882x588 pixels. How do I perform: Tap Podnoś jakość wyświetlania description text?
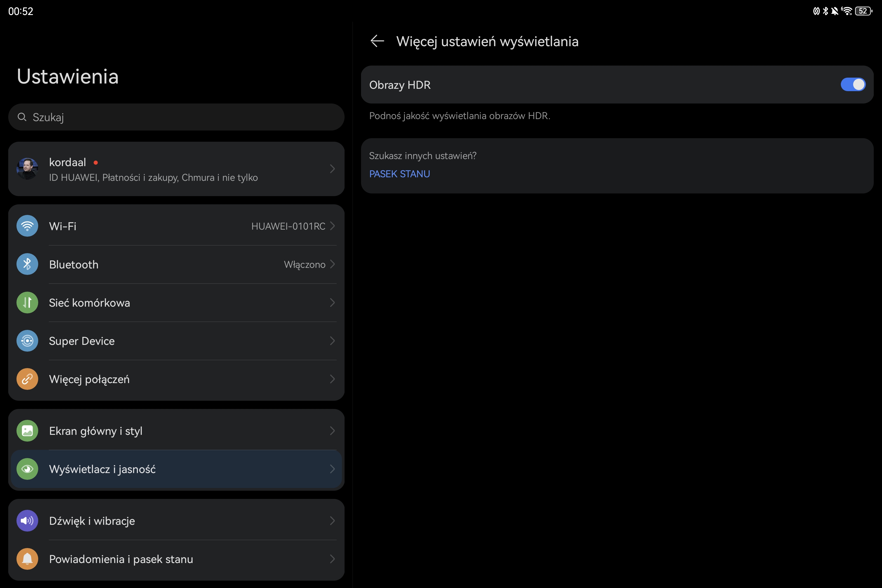[459, 116]
